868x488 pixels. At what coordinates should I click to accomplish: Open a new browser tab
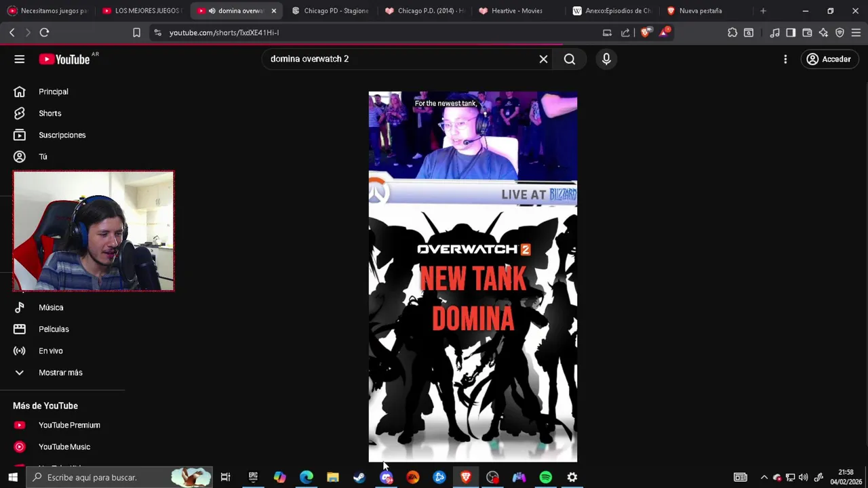coord(763,11)
